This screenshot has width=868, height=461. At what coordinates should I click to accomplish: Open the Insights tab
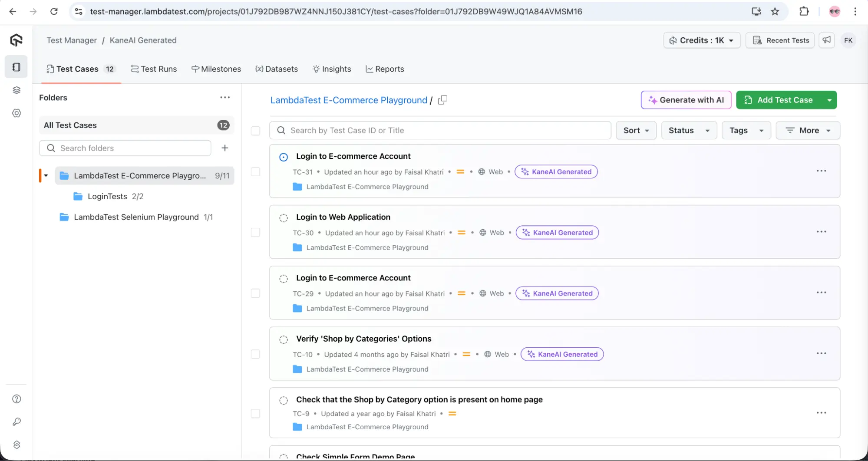(332, 69)
